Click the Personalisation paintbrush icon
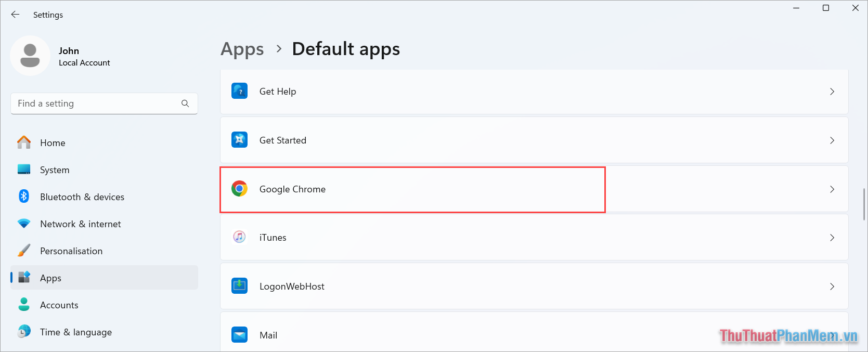868x352 pixels. pyautogui.click(x=24, y=251)
